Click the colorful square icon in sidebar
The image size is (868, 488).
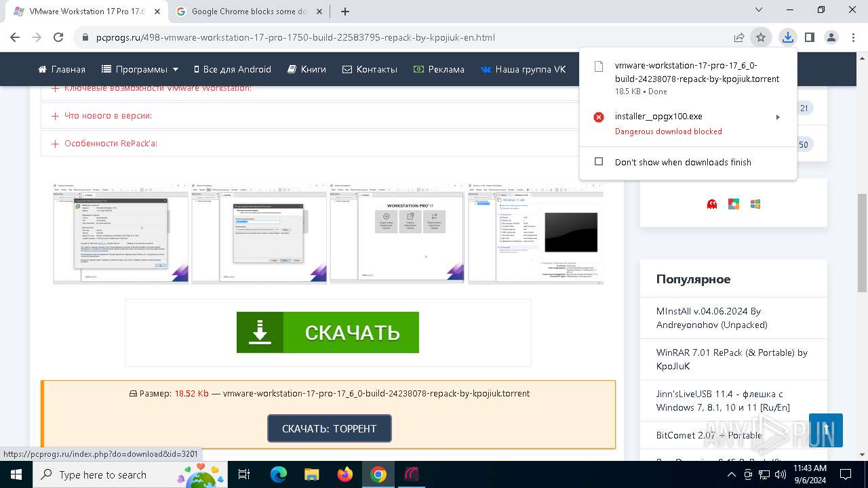pyautogui.click(x=734, y=203)
